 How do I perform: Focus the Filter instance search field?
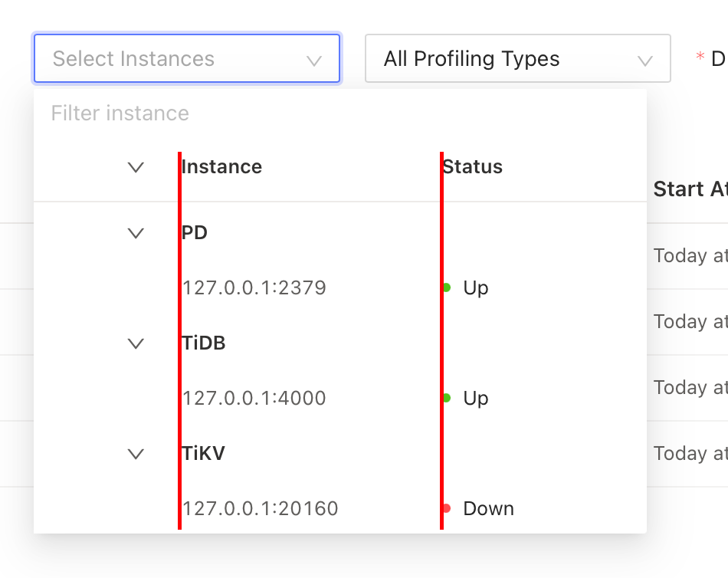coord(339,113)
